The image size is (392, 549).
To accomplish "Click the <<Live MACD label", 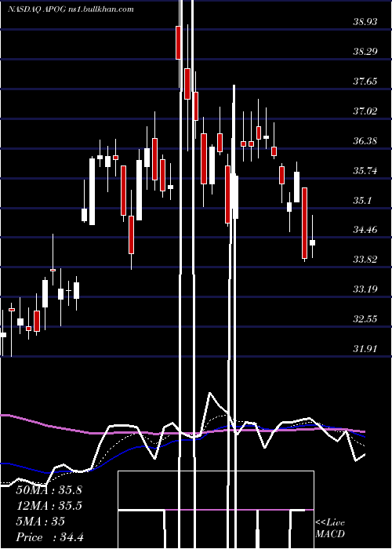I will coord(330,528).
